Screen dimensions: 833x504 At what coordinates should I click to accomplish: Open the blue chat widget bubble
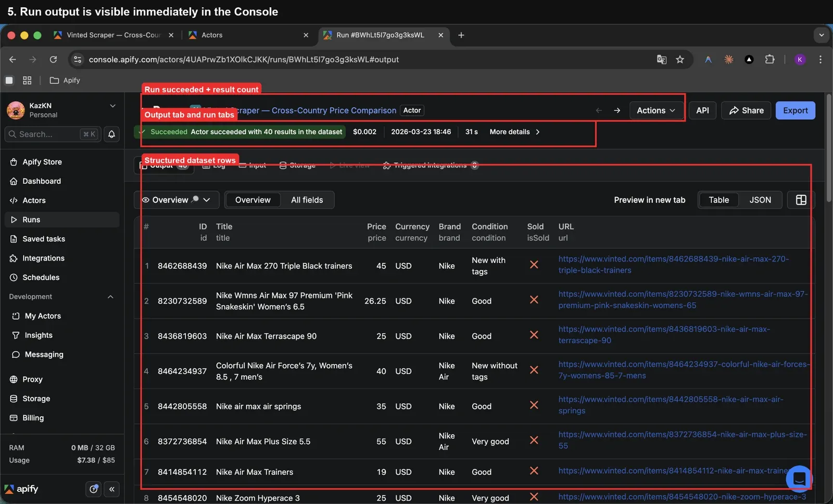click(x=799, y=479)
